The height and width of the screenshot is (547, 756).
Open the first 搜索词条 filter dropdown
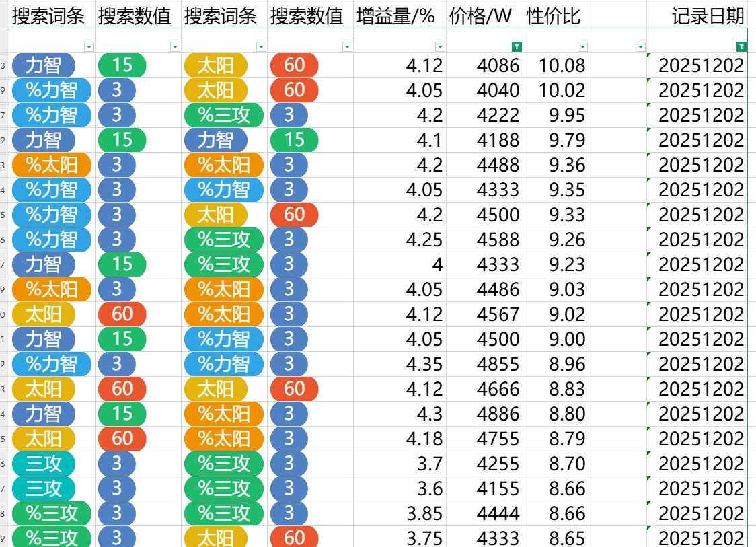[x=89, y=47]
